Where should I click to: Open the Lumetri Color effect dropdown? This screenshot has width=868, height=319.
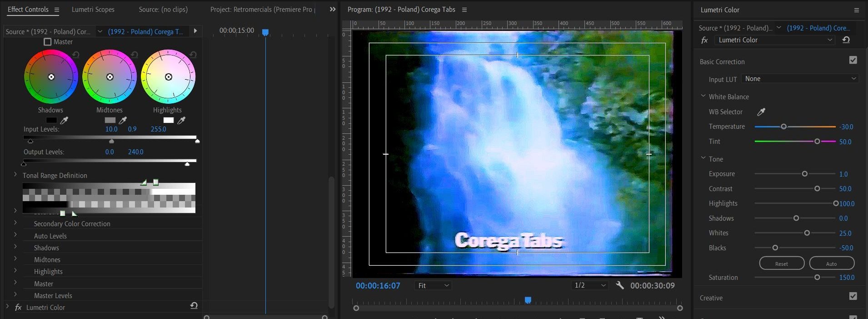(x=775, y=40)
